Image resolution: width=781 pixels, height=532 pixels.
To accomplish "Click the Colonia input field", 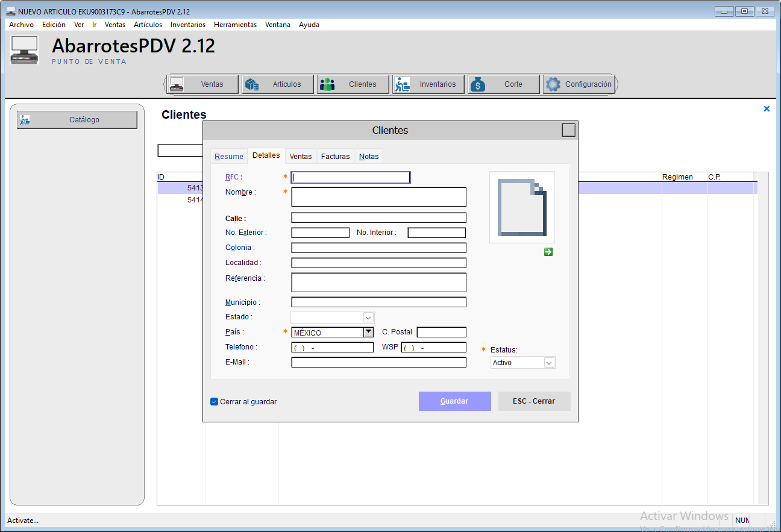I will coord(379,248).
